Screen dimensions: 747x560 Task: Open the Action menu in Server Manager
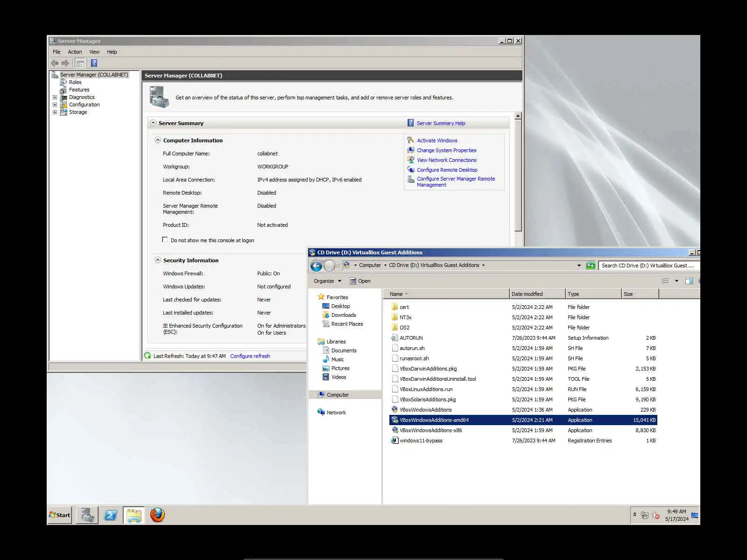click(75, 52)
